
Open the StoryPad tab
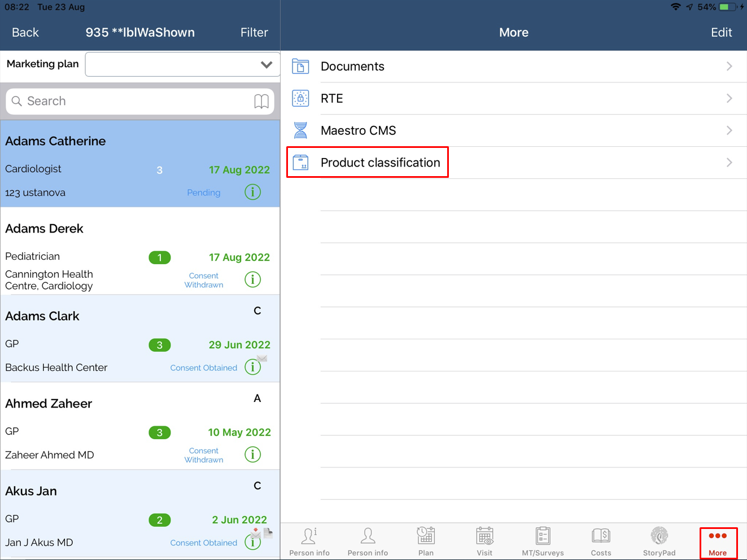pos(659,541)
